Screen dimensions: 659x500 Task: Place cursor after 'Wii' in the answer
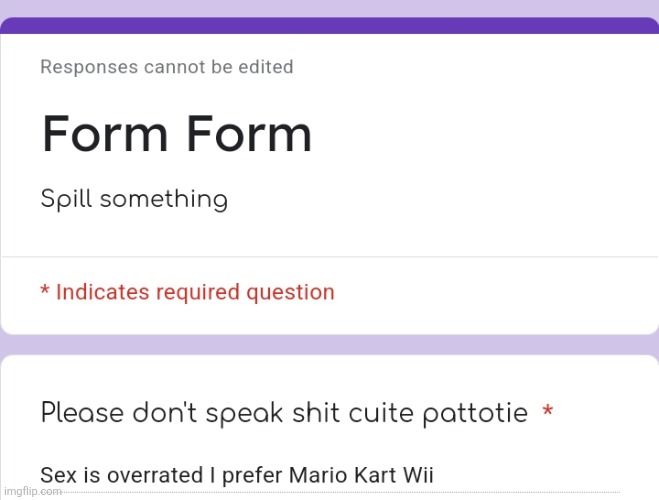435,475
